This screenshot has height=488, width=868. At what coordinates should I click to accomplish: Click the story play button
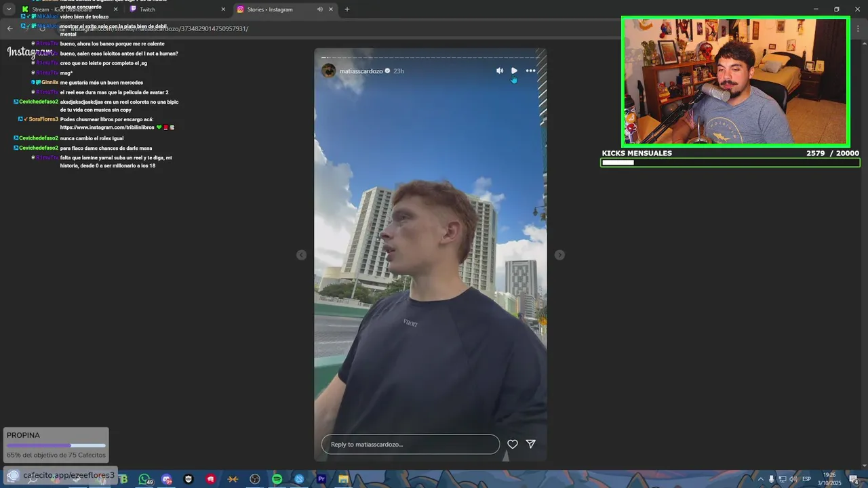(515, 70)
